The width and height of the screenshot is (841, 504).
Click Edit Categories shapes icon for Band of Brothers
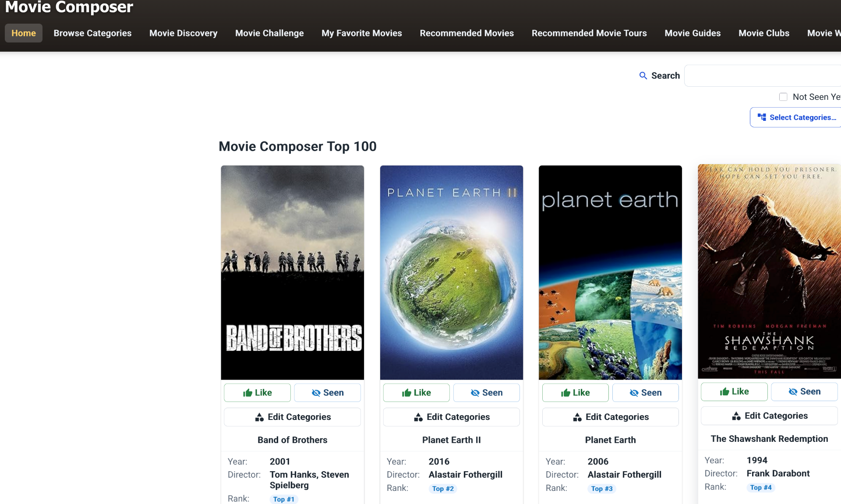(x=260, y=417)
